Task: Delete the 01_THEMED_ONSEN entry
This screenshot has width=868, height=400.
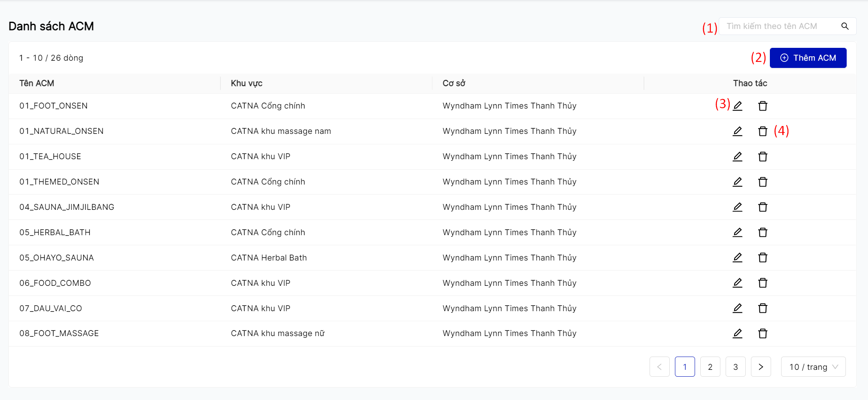Action: [x=763, y=182]
